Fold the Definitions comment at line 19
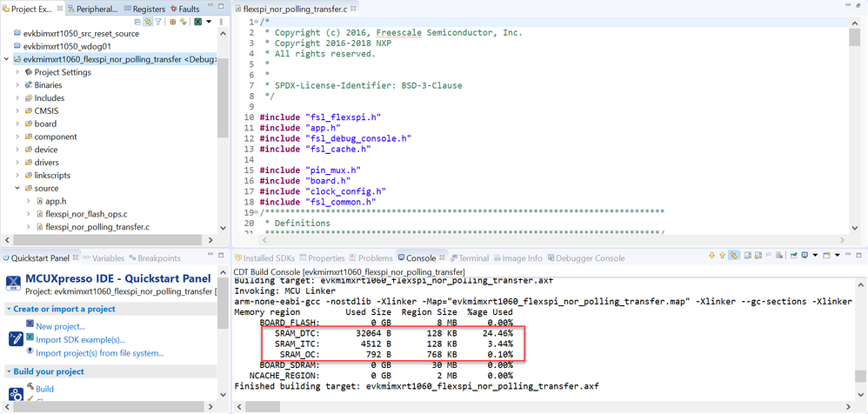The width and height of the screenshot is (868, 414). click(x=257, y=212)
